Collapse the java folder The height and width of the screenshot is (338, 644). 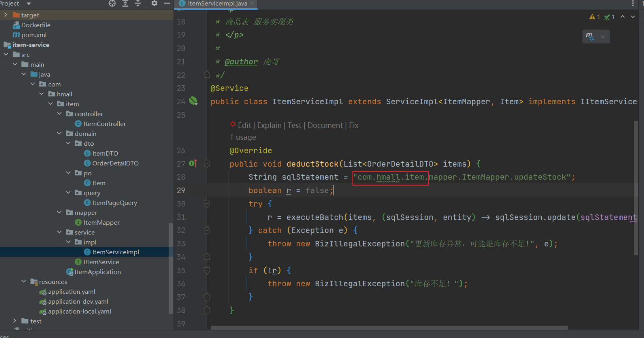coord(24,74)
